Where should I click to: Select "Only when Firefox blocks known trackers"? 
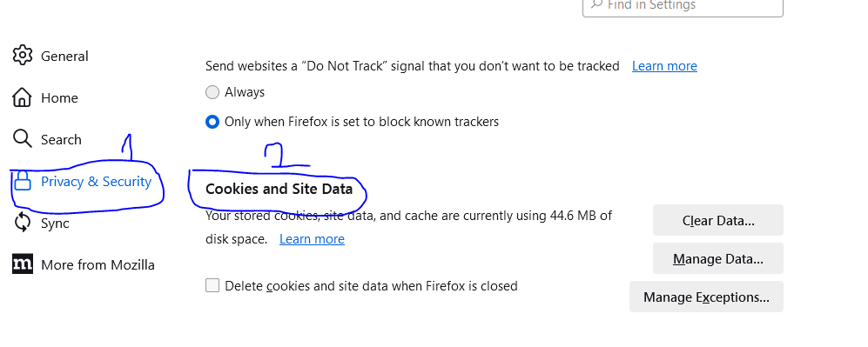212,122
